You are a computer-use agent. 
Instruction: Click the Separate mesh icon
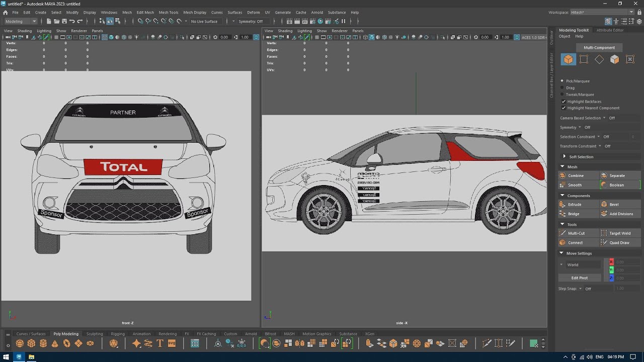pyautogui.click(x=604, y=175)
